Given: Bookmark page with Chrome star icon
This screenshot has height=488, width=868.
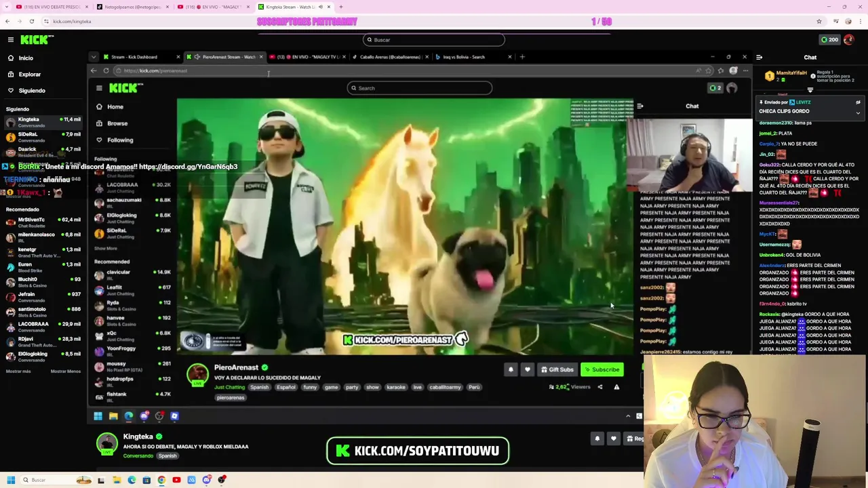Looking at the screenshot, I should pos(819,21).
